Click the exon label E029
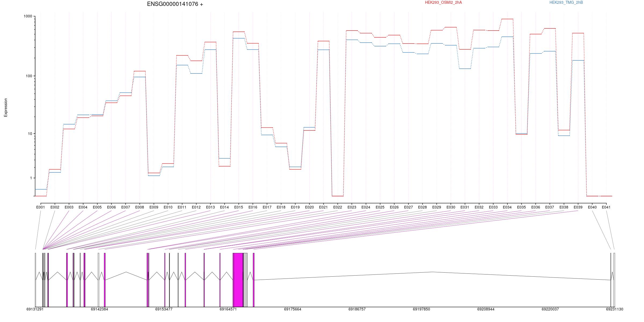The height and width of the screenshot is (322, 644). tap(437, 207)
